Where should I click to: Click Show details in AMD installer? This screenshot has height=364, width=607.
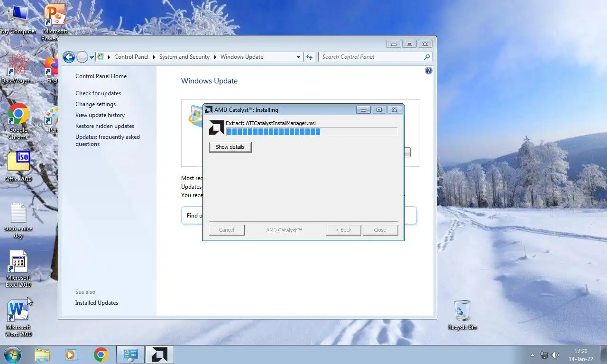click(x=230, y=147)
